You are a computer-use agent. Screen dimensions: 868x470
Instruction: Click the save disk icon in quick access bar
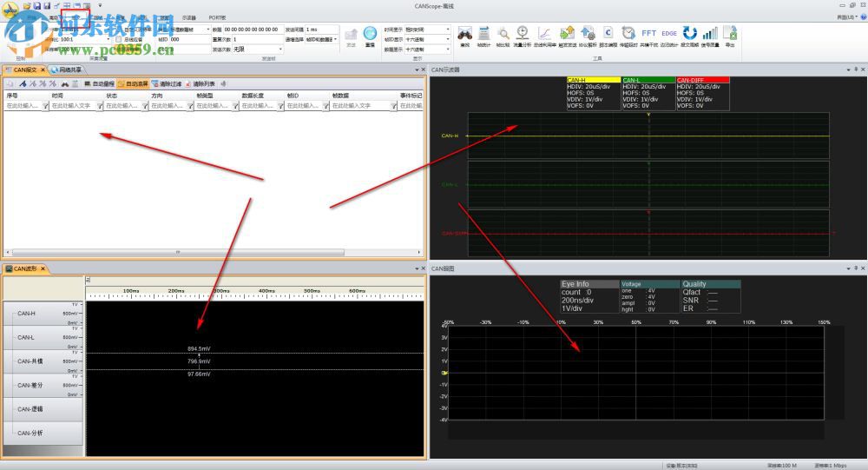coord(37,5)
